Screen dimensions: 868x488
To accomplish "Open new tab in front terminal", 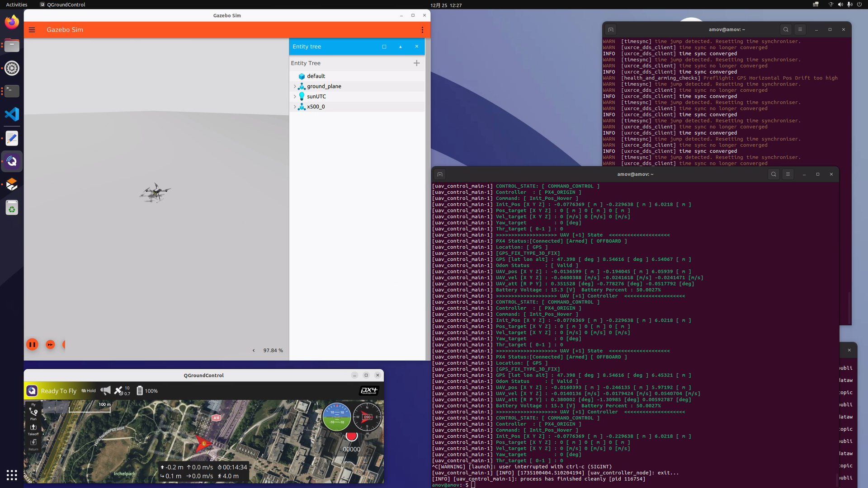I will (x=440, y=174).
